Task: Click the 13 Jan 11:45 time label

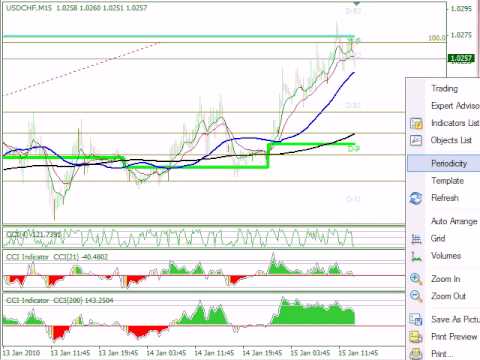Action: (x=70, y=353)
